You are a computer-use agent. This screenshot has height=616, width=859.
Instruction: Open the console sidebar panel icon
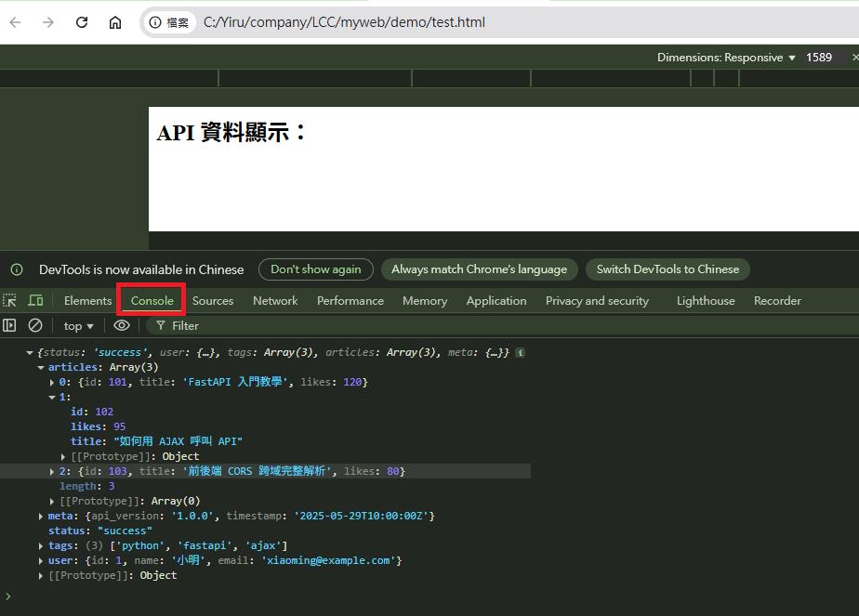(9, 325)
